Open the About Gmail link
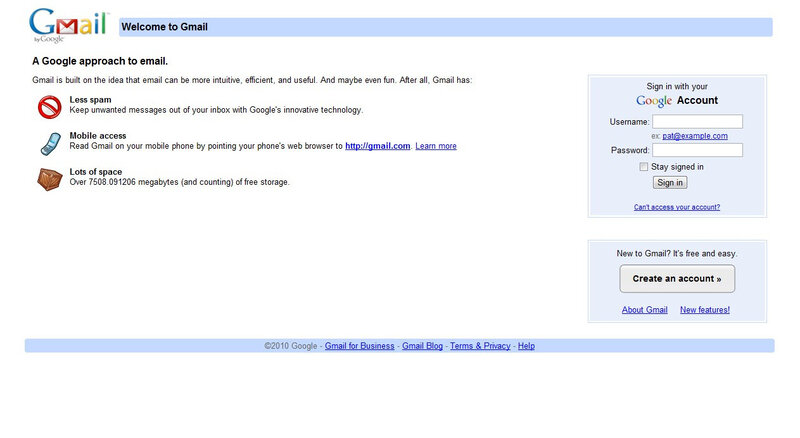The width and height of the screenshot is (800, 438). coord(644,310)
